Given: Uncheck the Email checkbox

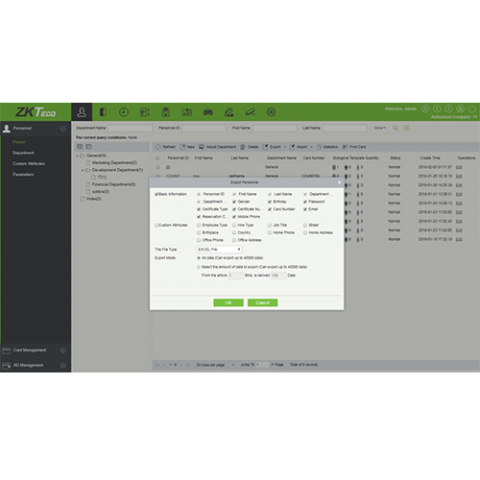Looking at the screenshot, I should pos(305,209).
